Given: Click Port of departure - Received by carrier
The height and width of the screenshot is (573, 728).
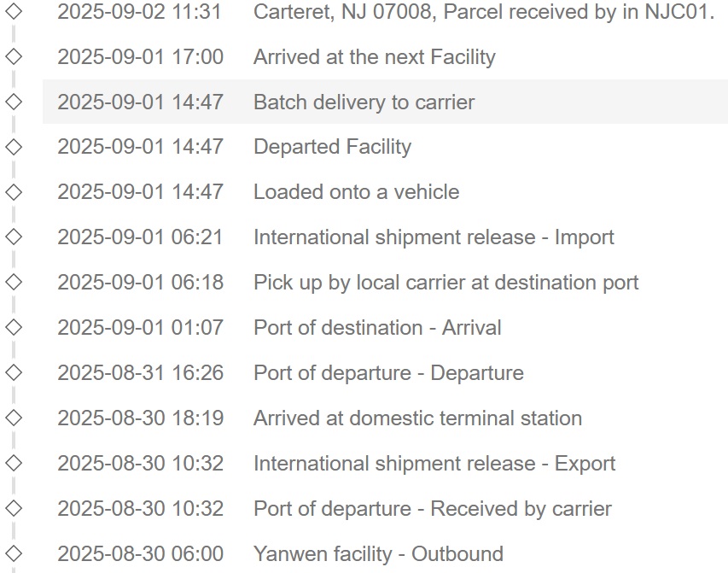Looking at the screenshot, I should coord(432,509).
